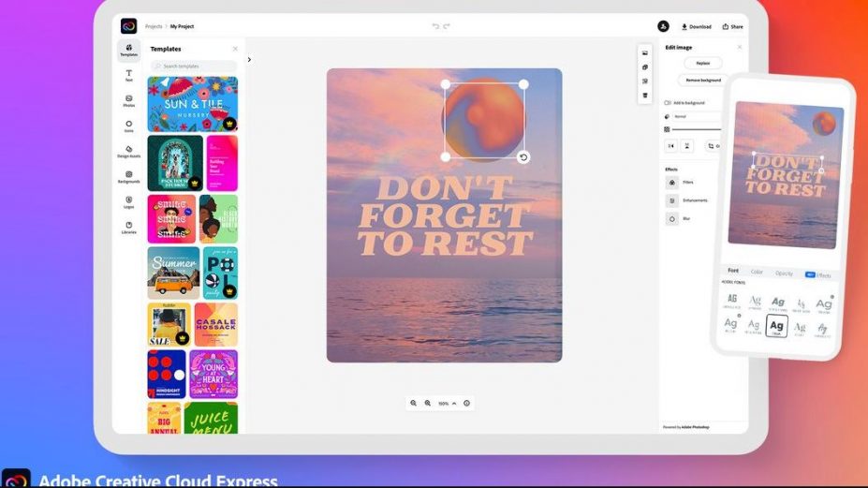Click the trash delete icon

[x=645, y=95]
